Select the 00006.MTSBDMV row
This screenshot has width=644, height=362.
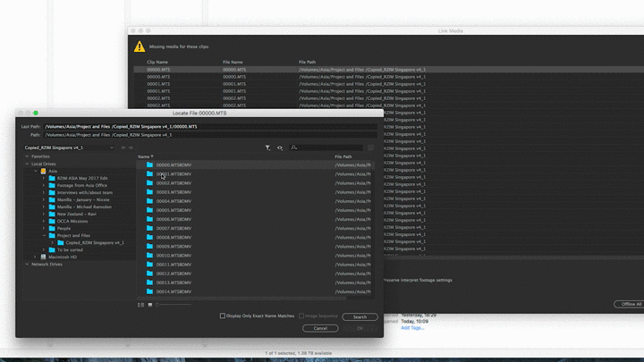(254, 219)
